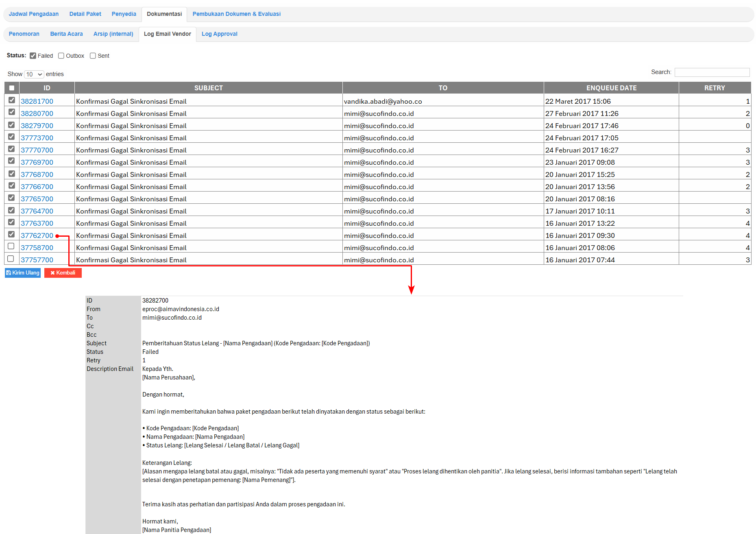Click inside the Search input field
This screenshot has width=756, height=534.
point(712,72)
